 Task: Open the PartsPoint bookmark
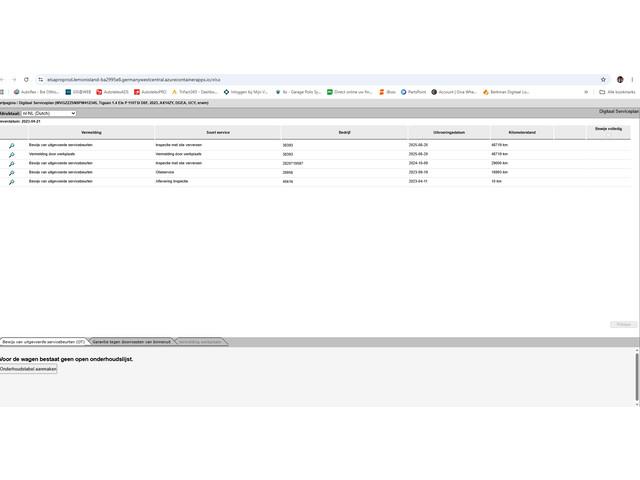coord(413,92)
